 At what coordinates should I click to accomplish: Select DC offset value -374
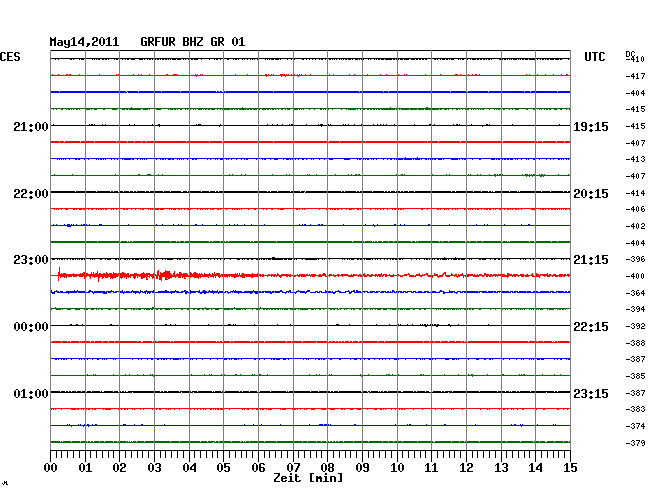[635, 426]
